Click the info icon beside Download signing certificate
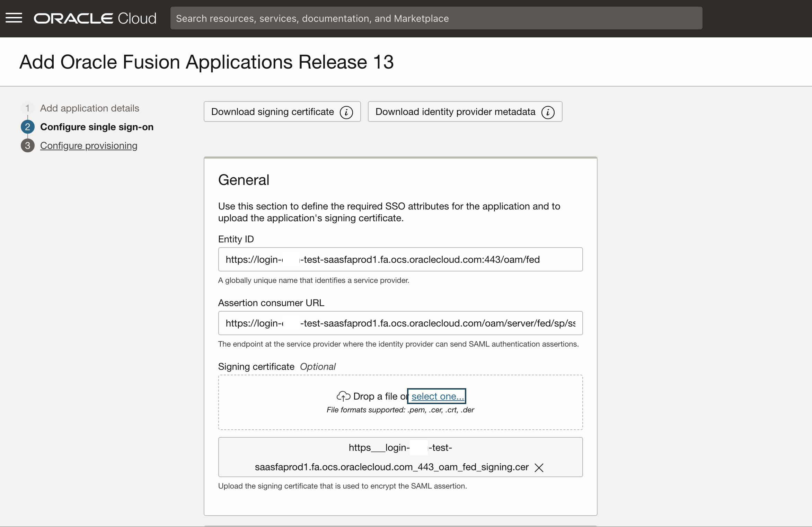 pyautogui.click(x=346, y=112)
